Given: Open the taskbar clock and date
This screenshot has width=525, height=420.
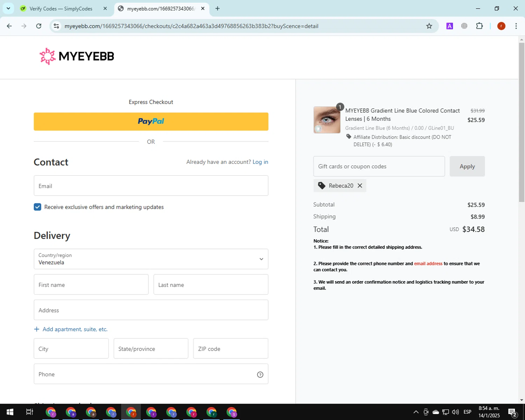Looking at the screenshot, I should pos(489,412).
